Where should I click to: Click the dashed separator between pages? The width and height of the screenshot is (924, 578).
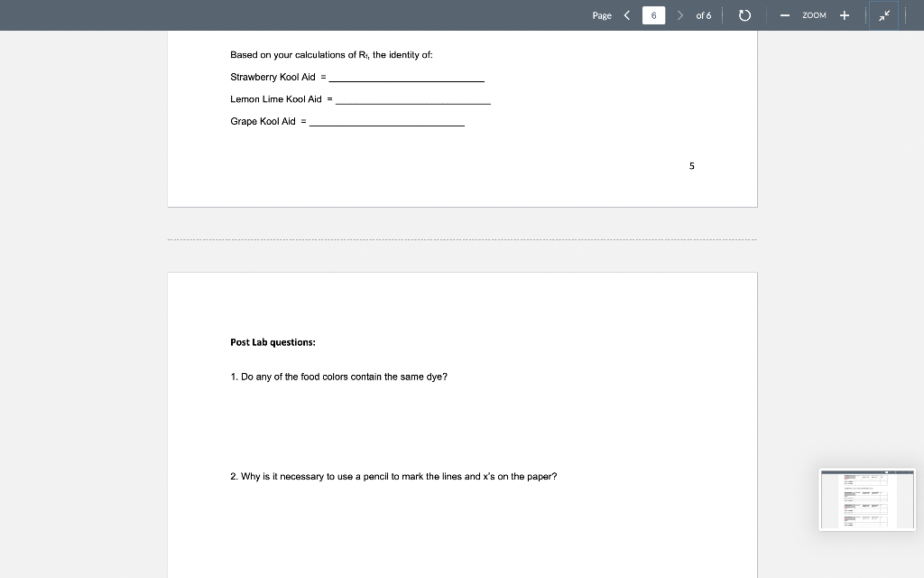click(462, 239)
